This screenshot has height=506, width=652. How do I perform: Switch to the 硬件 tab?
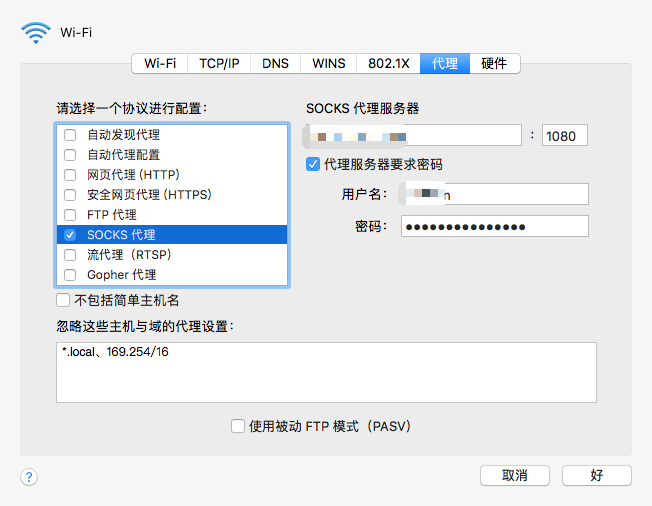(x=494, y=63)
